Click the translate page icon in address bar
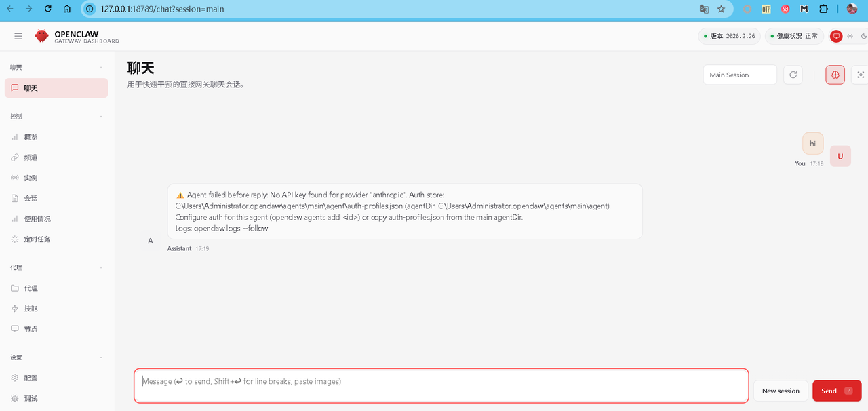This screenshot has height=411, width=868. (x=704, y=9)
